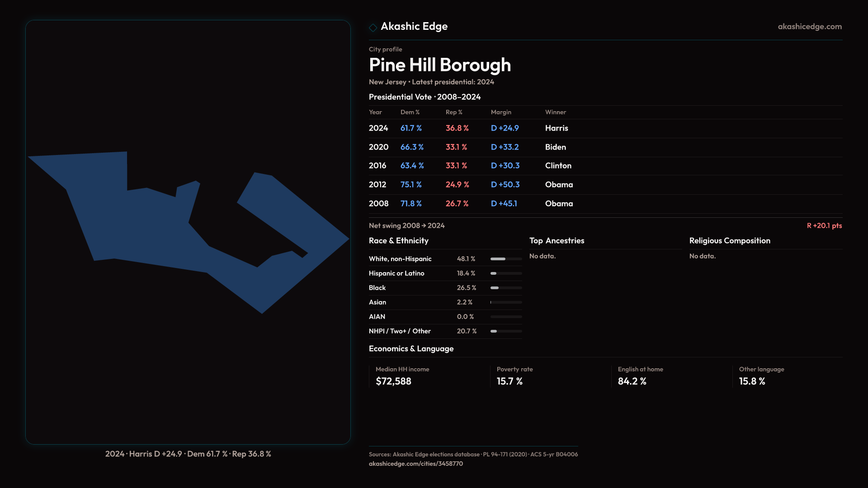Open the akashicedge.com link in header
Image resolution: width=868 pixels, height=488 pixels.
tap(809, 27)
